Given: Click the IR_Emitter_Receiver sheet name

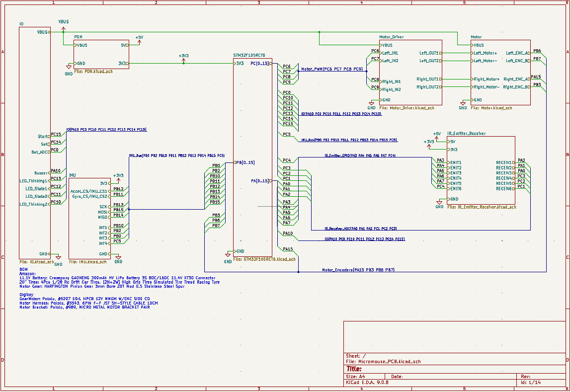Looking at the screenshot, I should click(x=467, y=134).
